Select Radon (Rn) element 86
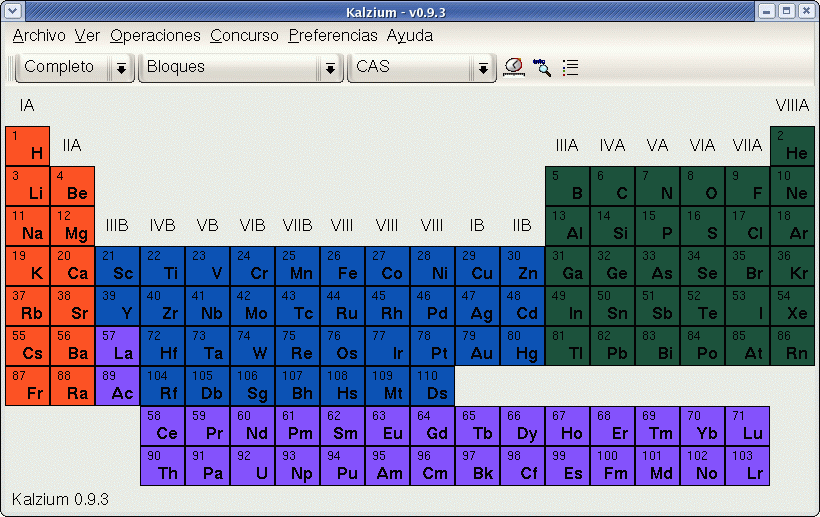This screenshot has width=820, height=517. click(x=792, y=346)
